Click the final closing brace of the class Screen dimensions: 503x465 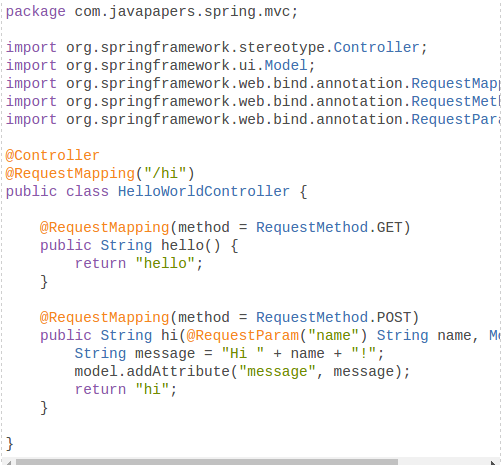click(10, 444)
